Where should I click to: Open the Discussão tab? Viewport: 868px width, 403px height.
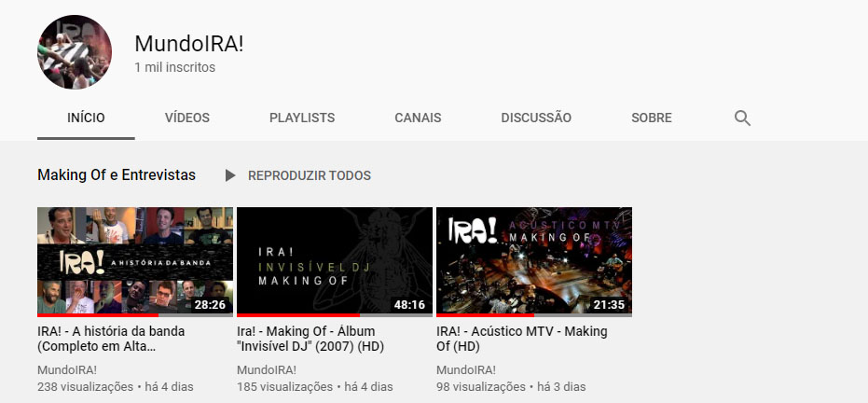[x=536, y=118]
